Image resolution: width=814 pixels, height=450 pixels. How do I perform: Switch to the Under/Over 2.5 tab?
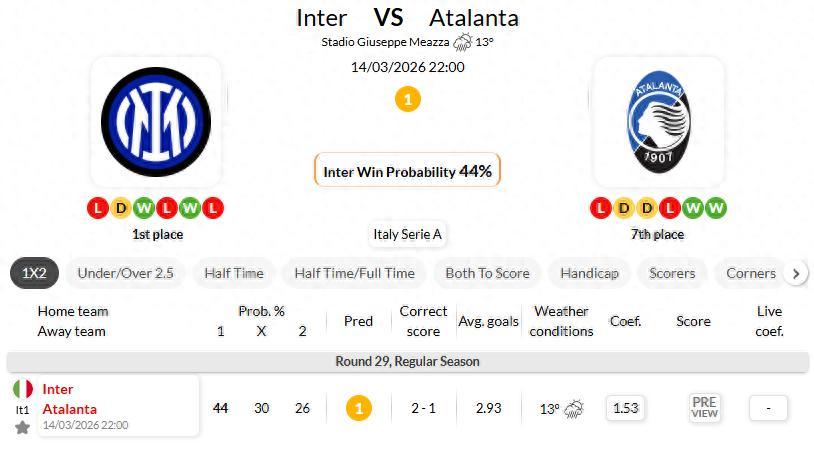click(125, 273)
